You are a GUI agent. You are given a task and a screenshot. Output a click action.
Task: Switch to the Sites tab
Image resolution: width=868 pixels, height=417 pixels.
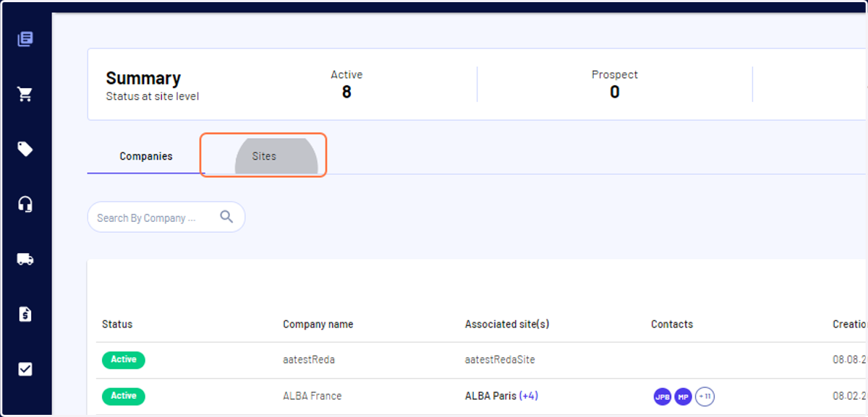[x=264, y=156]
